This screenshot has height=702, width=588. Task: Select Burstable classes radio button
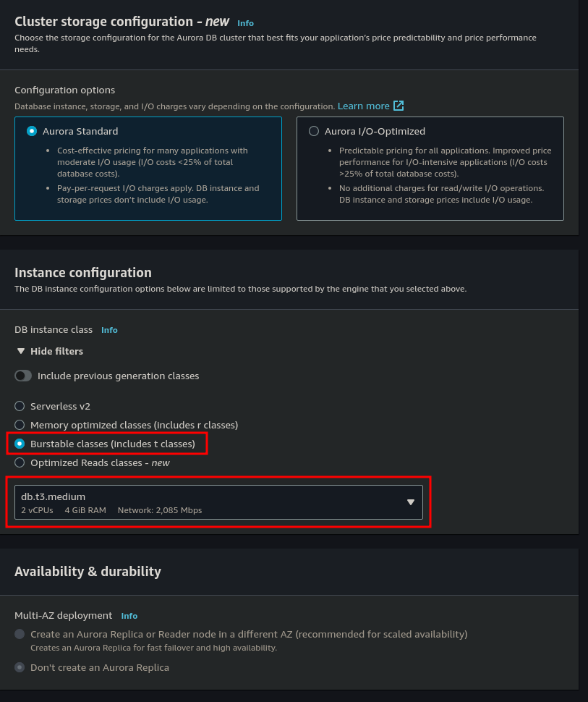tap(20, 444)
